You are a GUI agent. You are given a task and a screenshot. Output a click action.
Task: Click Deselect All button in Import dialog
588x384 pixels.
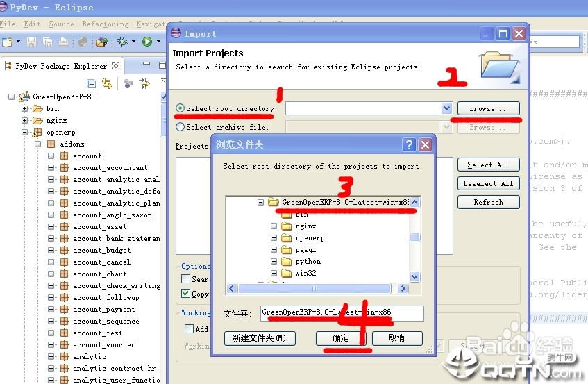coord(489,183)
